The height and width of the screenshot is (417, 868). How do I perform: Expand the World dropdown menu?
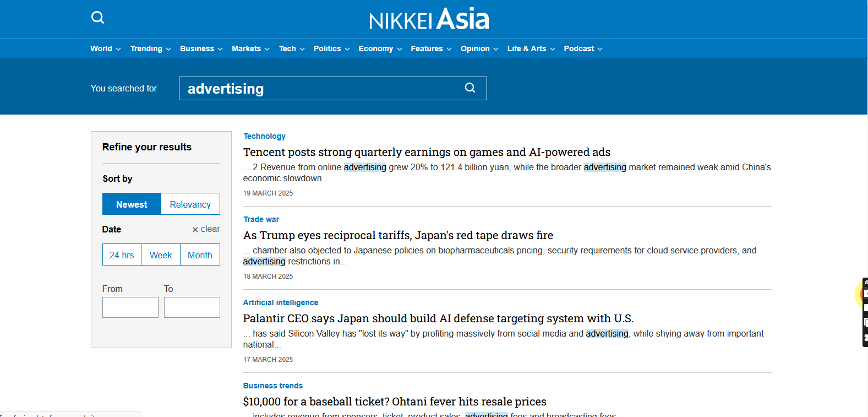(x=105, y=49)
